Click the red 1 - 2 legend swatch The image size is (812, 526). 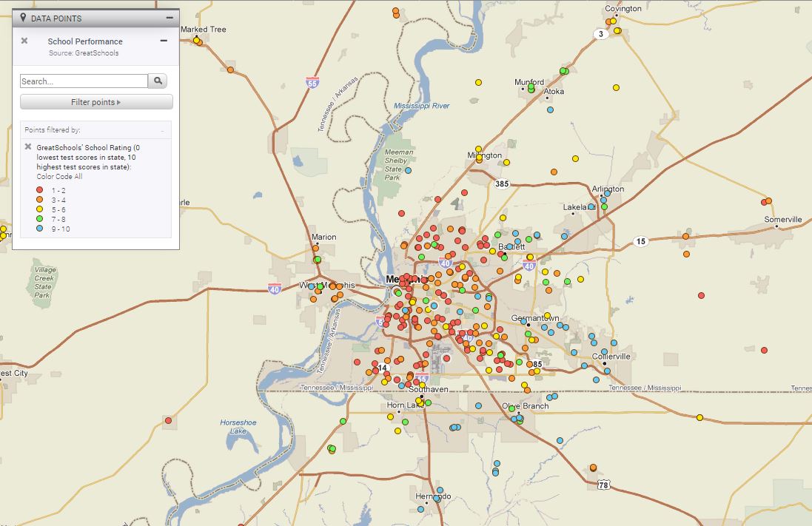click(39, 190)
